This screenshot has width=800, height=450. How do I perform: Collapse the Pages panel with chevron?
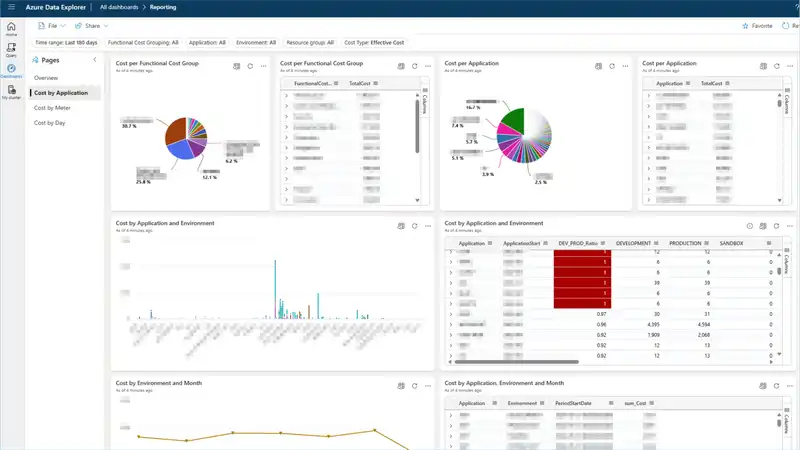tap(94, 60)
